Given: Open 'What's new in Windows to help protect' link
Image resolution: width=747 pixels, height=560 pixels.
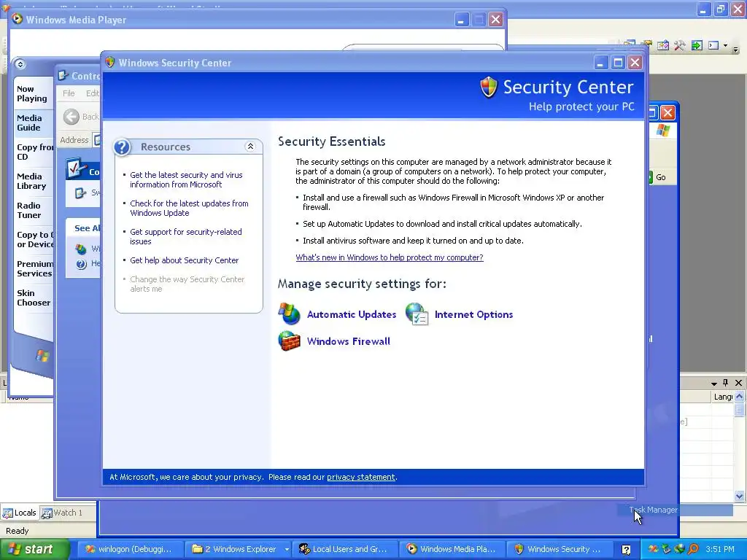Looking at the screenshot, I should coord(390,257).
